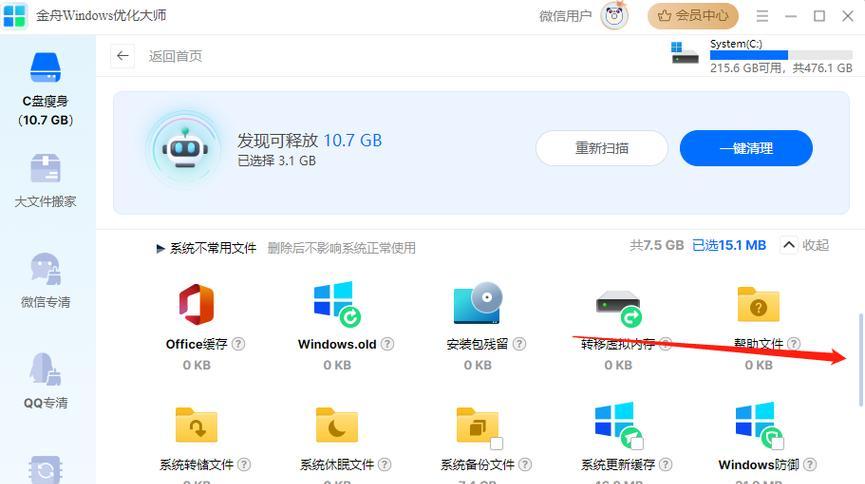Click 已选15.1 MB selected size text
The image size is (865, 484).
(x=729, y=245)
